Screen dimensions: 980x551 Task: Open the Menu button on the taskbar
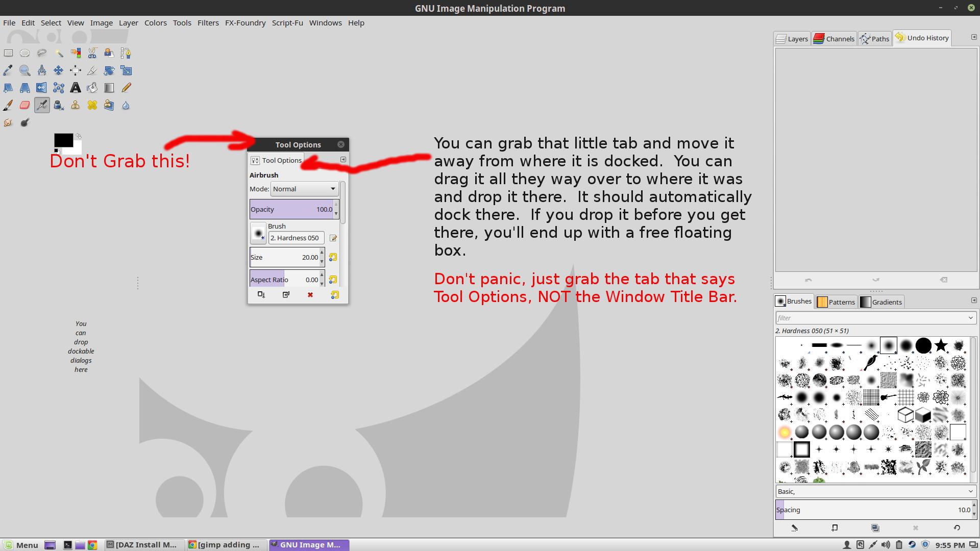pos(21,545)
